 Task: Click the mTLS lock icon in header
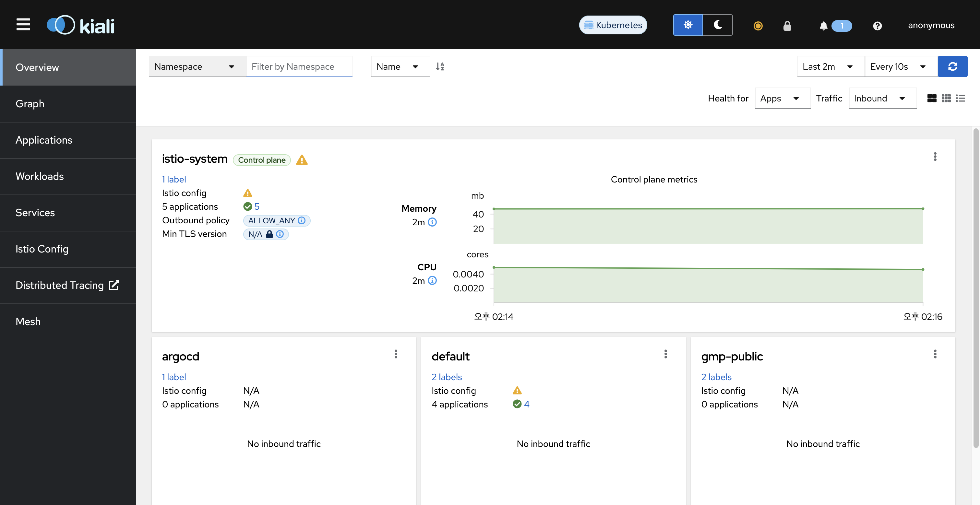[787, 26]
